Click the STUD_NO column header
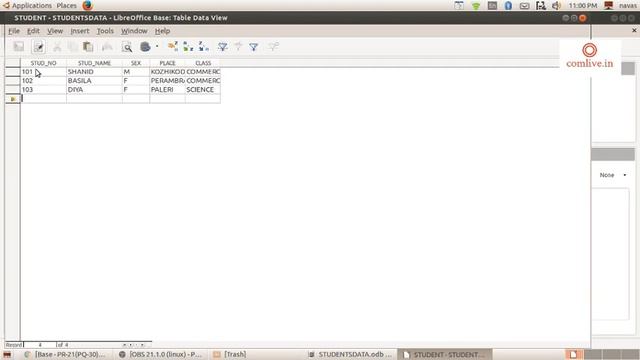Image resolution: width=640 pixels, height=360 pixels. point(43,63)
